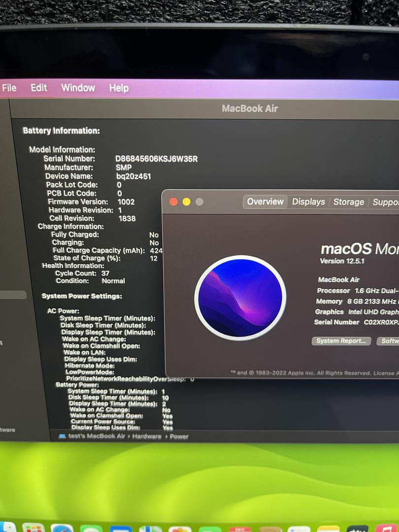Viewport: 399px width, 532px height.
Task: Open Launchpad from the Dock
Action: (x=33, y=528)
